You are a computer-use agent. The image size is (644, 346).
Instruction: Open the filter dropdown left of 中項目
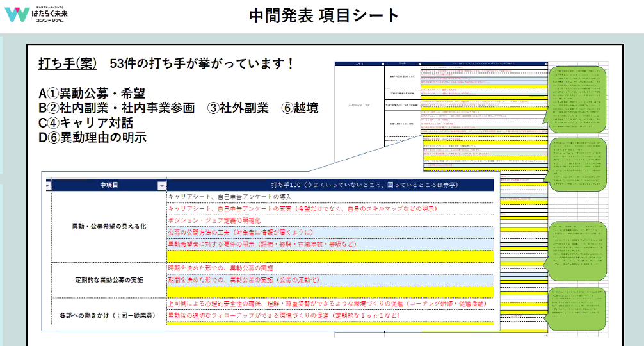click(x=48, y=185)
